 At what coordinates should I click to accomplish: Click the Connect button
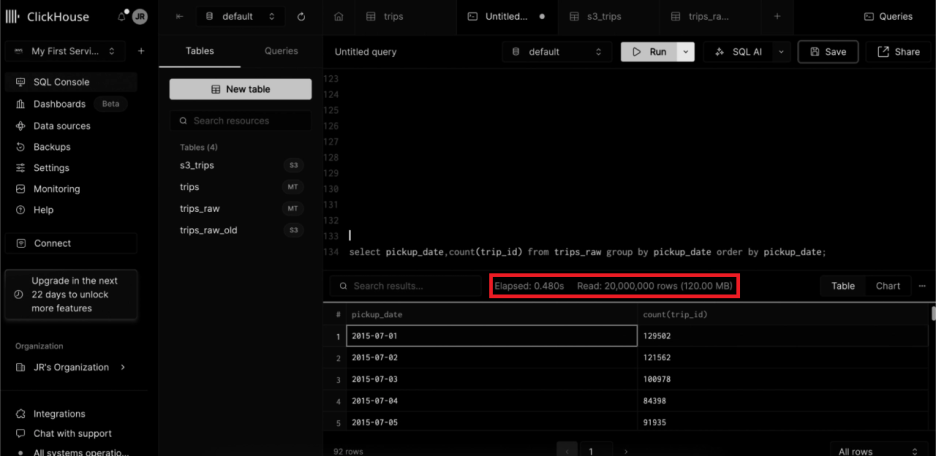(x=70, y=244)
